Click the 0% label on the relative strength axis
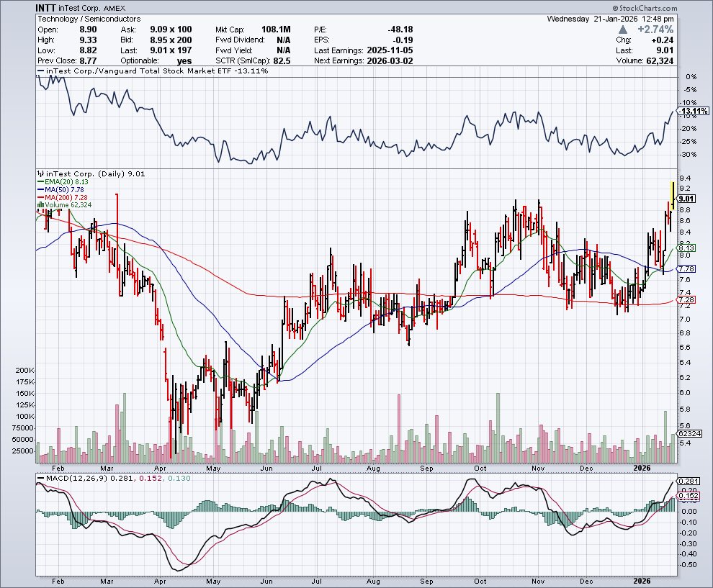 (x=691, y=77)
